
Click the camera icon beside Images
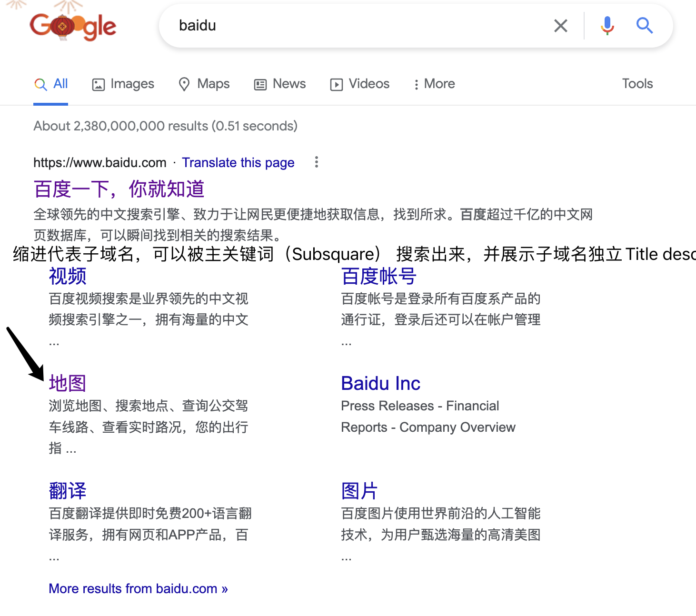pyautogui.click(x=98, y=84)
